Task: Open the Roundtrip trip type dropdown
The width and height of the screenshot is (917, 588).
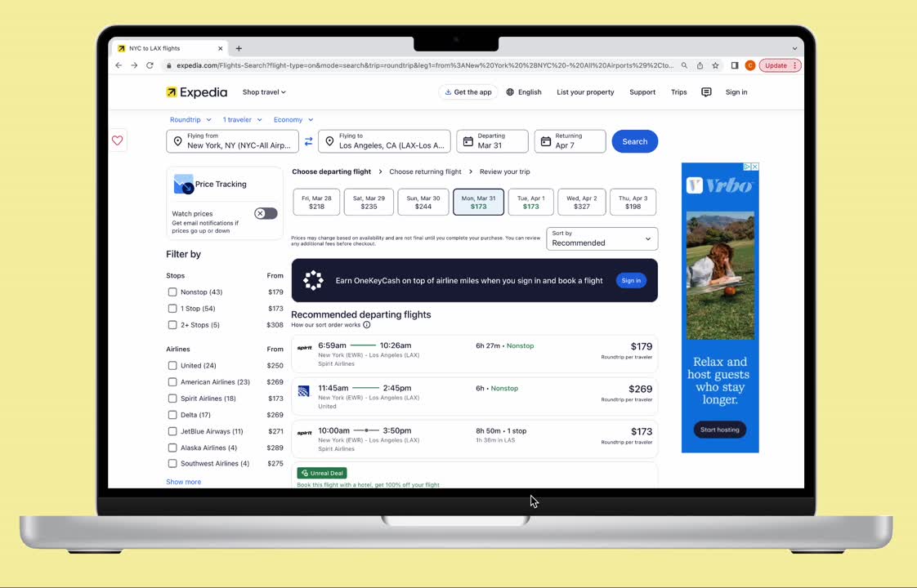Action: click(x=190, y=120)
